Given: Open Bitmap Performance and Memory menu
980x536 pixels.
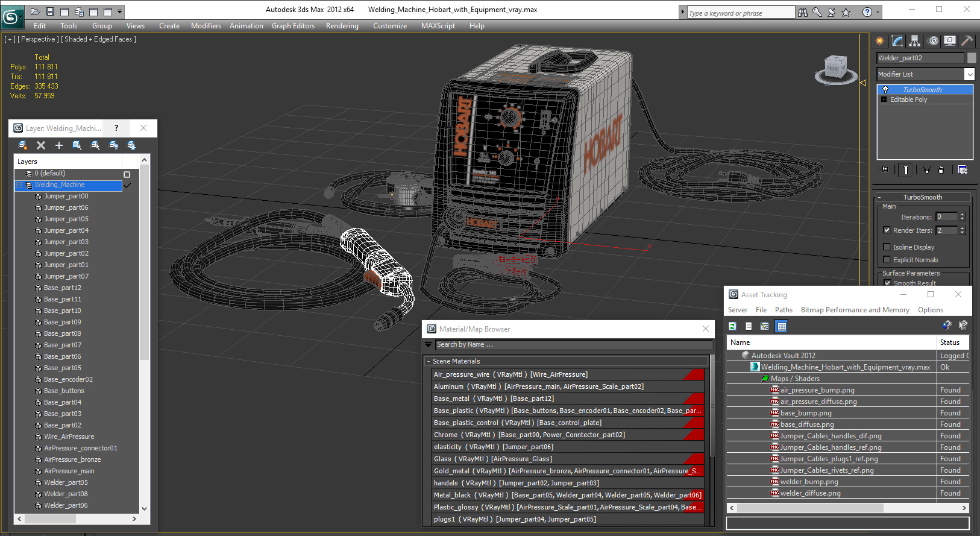Looking at the screenshot, I should 855,310.
